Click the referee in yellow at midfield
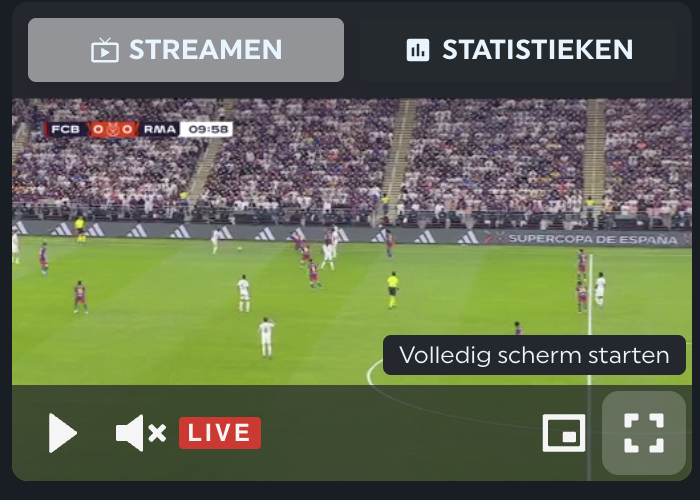700x500 pixels. click(x=392, y=290)
